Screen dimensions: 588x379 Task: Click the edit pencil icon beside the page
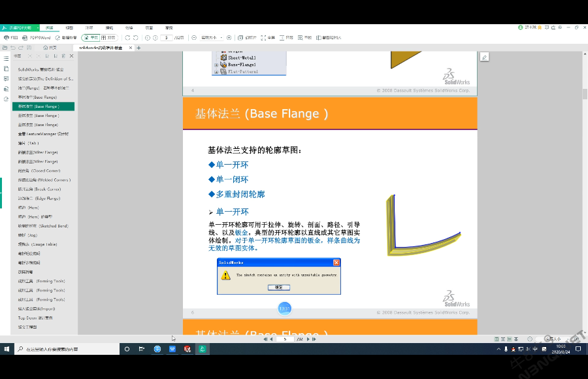[x=485, y=57]
